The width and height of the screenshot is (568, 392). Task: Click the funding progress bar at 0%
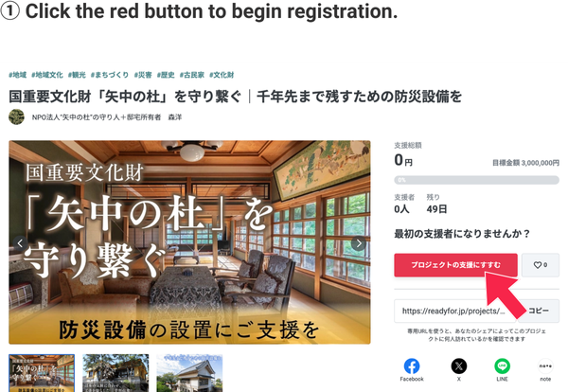(476, 180)
